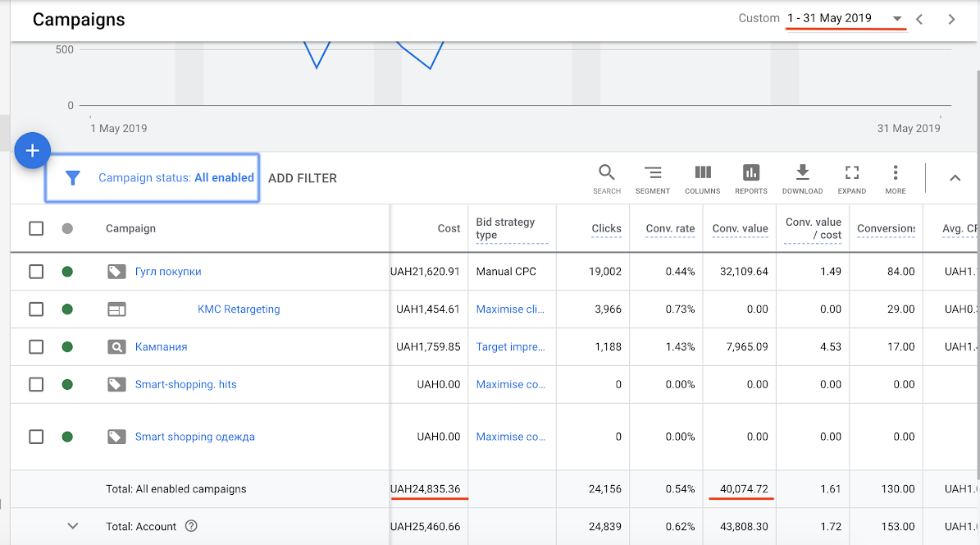Image resolution: width=980 pixels, height=545 pixels.
Task: Open the date range dropdown arrow
Action: click(x=897, y=19)
